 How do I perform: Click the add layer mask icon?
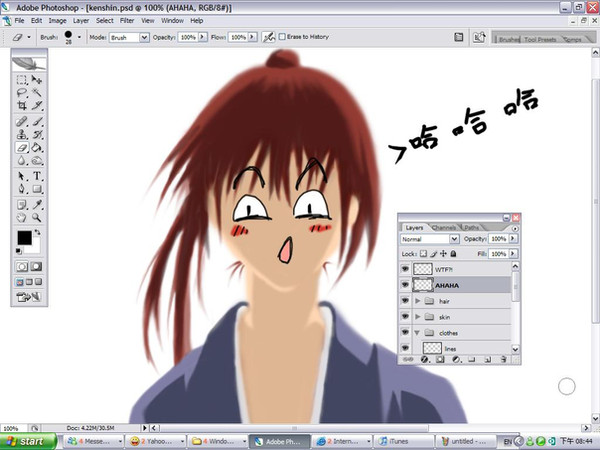440,359
